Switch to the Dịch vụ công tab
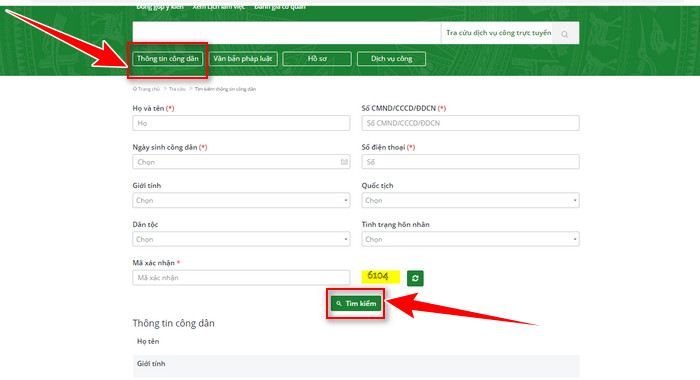700x380 pixels. pyautogui.click(x=392, y=58)
